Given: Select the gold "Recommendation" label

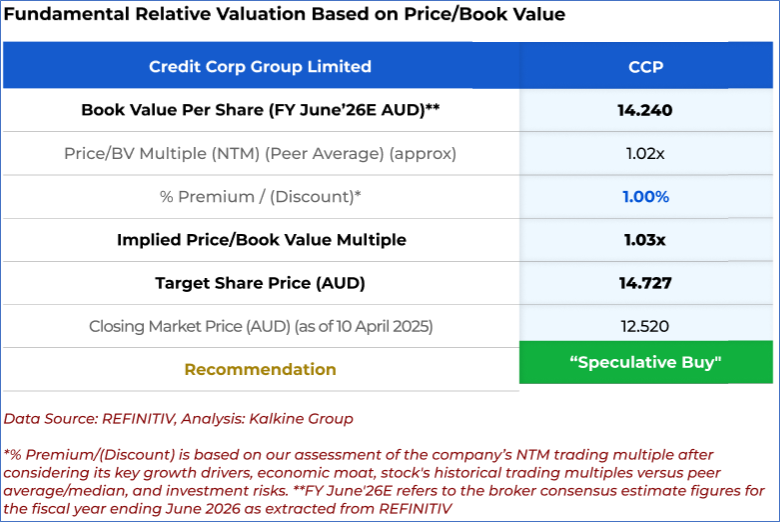Looking at the screenshot, I should (260, 369).
